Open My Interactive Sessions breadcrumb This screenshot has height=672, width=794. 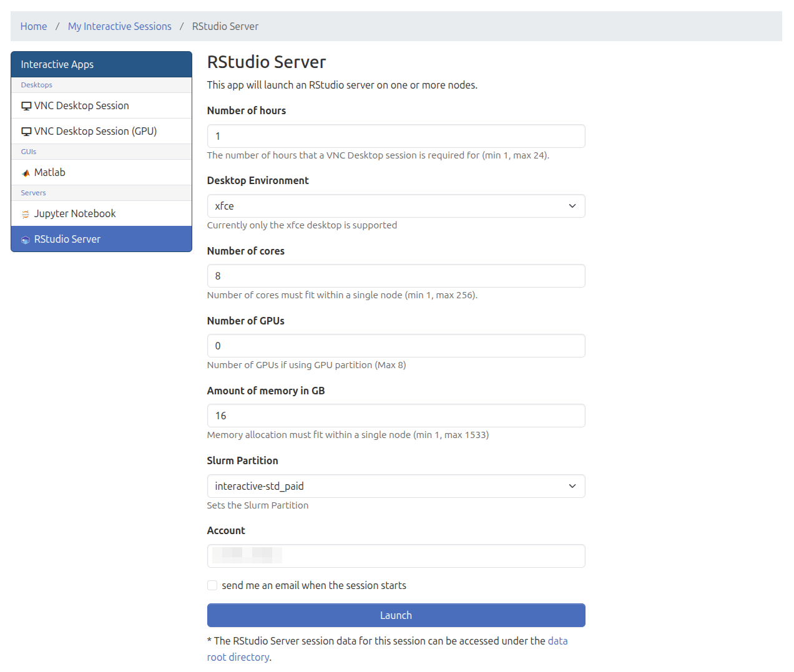click(120, 26)
